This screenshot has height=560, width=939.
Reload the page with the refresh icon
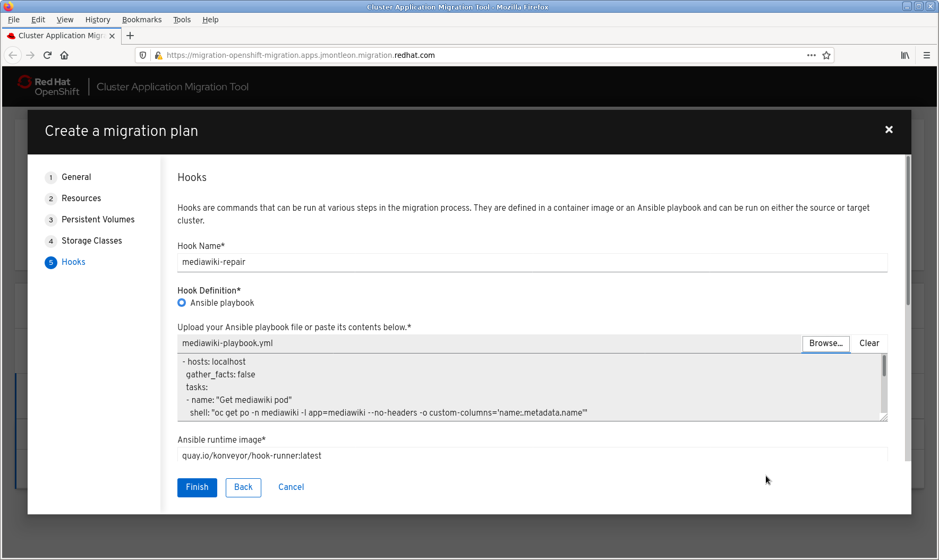click(x=47, y=55)
